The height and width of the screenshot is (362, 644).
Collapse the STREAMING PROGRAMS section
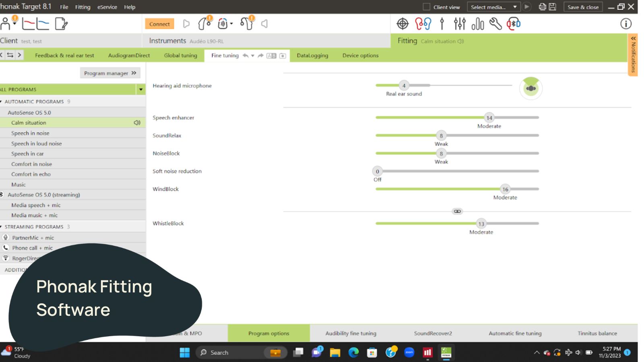pos(2,226)
